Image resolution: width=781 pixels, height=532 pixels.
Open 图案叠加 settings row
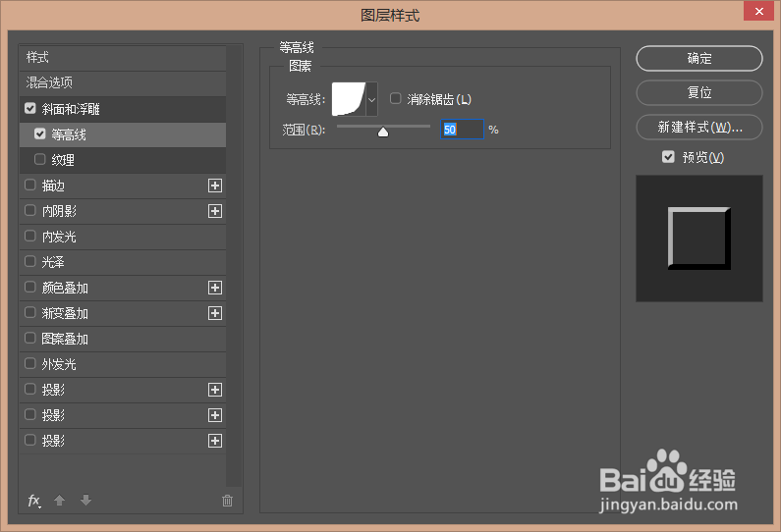click(x=123, y=339)
